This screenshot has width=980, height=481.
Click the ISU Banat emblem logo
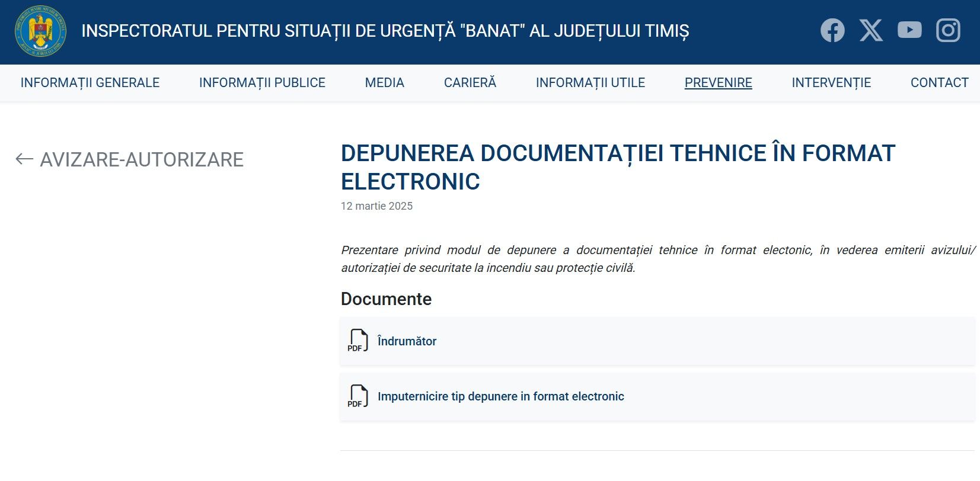(40, 31)
